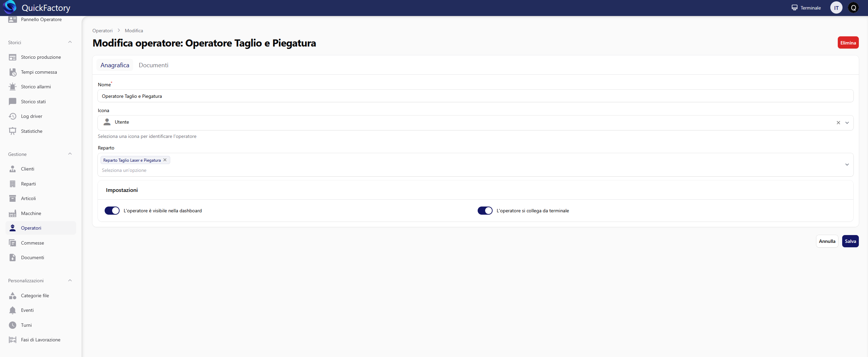Select the Anagrafica tab
The height and width of the screenshot is (357, 868).
115,65
